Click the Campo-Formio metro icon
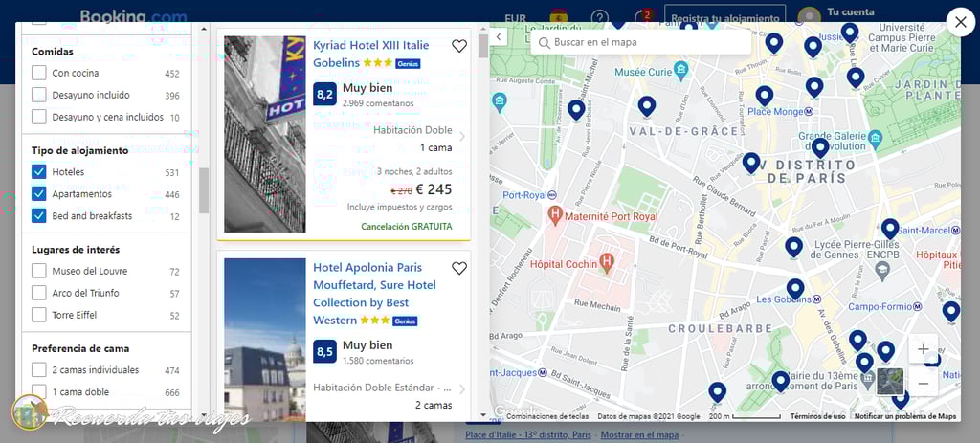The height and width of the screenshot is (443, 980). [917, 307]
